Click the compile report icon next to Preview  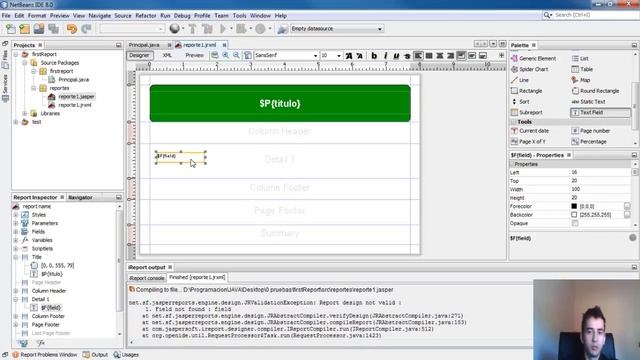(215, 55)
